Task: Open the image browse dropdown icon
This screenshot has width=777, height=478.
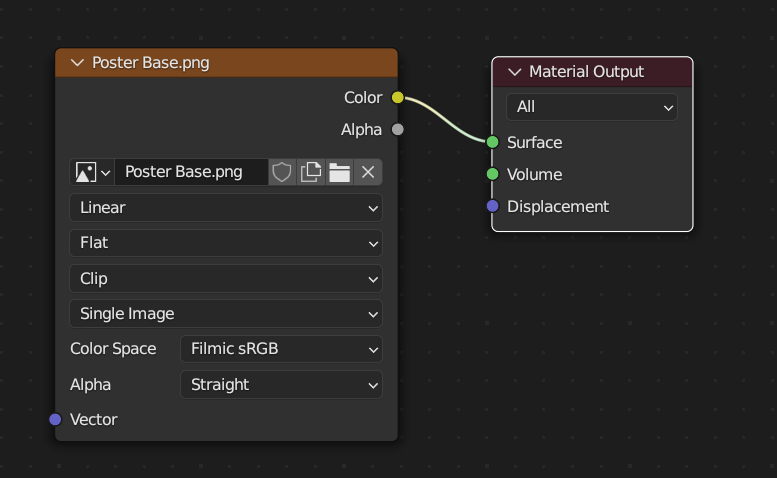Action: click(x=92, y=172)
